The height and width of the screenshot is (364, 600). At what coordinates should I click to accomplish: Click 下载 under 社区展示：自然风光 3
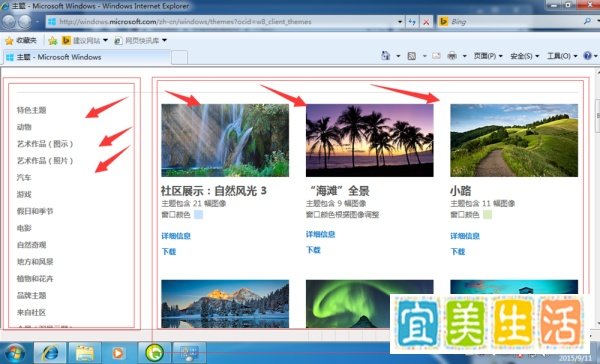[169, 251]
